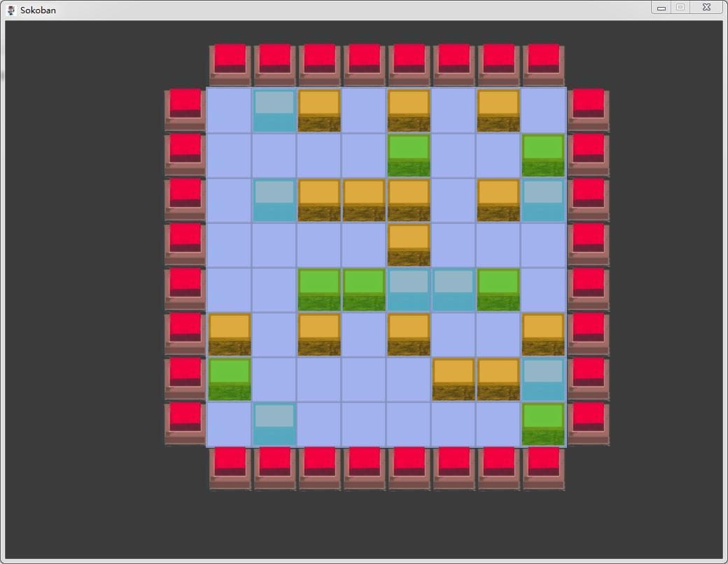728x564 pixels.
Task: Click the Sokoban app icon in title bar
Action: pyautogui.click(x=12, y=10)
